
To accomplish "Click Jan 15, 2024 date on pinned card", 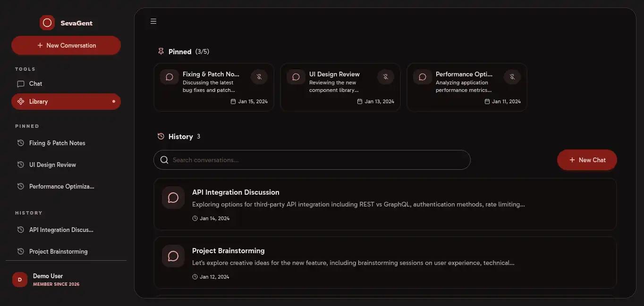I will point(253,101).
